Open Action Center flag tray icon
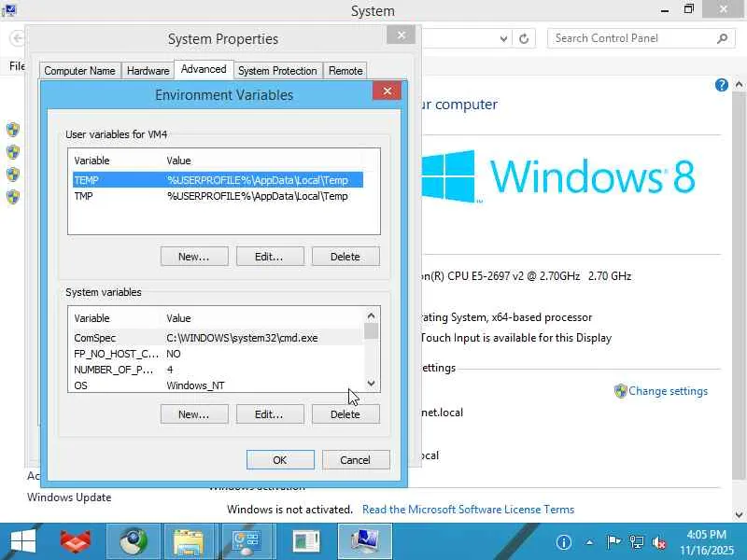Viewport: 747px width, 560px height. [613, 542]
